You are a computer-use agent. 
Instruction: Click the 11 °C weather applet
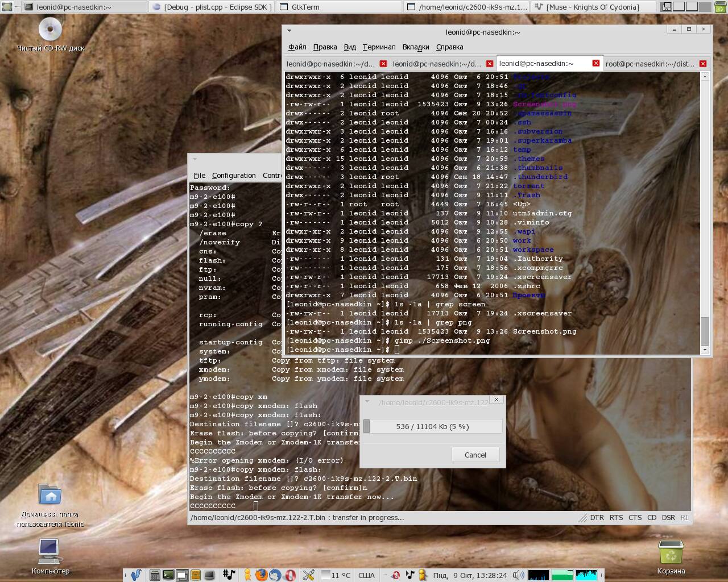[x=336, y=575]
